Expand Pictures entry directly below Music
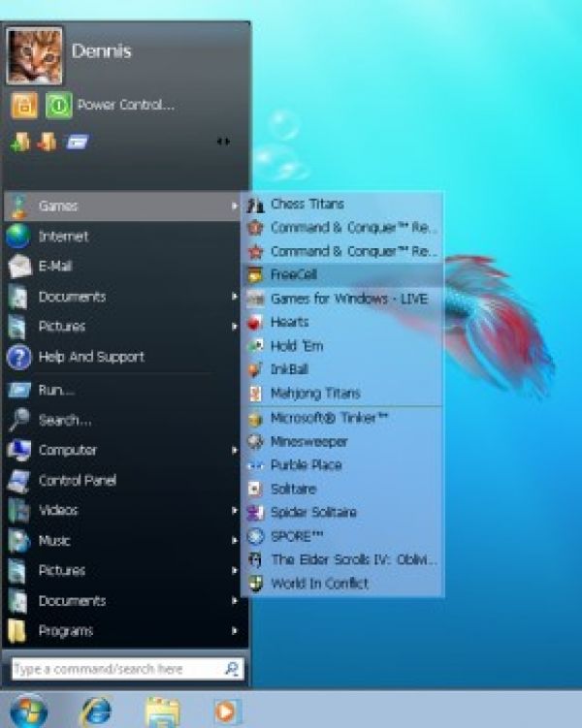The width and height of the screenshot is (582, 728). [122, 571]
